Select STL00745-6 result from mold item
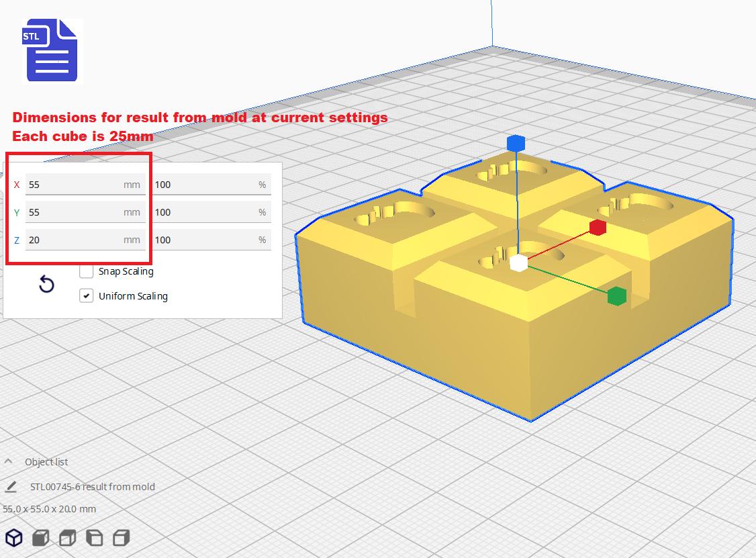This screenshot has width=756, height=558. coord(93,487)
